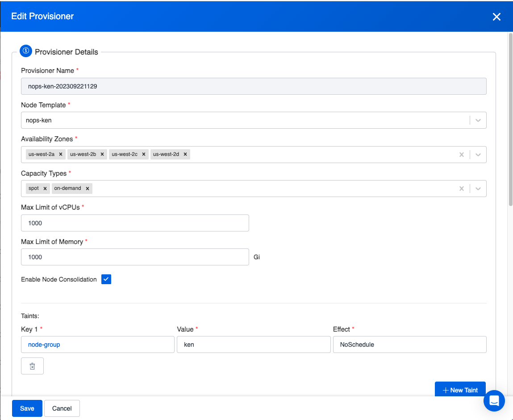Edit the Max Limit of vCPUs field
Image resolution: width=513 pixels, height=420 pixels.
coord(135,223)
